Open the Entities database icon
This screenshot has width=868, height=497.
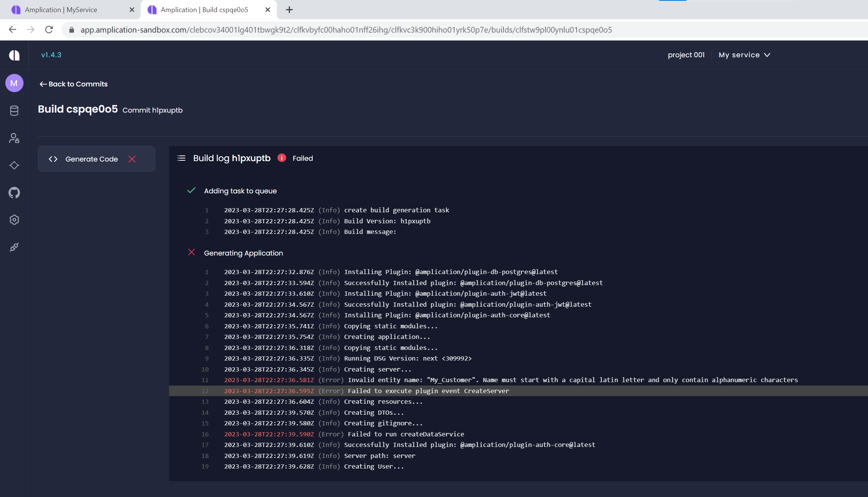click(14, 110)
